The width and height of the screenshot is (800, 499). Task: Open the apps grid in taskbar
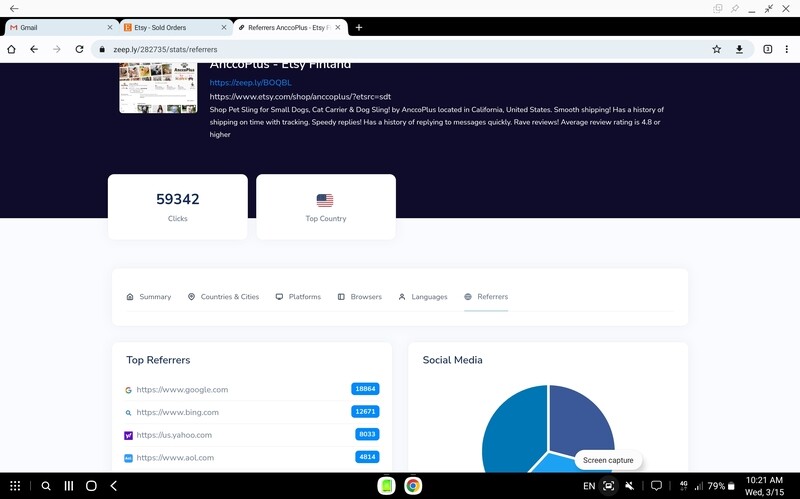(15, 486)
